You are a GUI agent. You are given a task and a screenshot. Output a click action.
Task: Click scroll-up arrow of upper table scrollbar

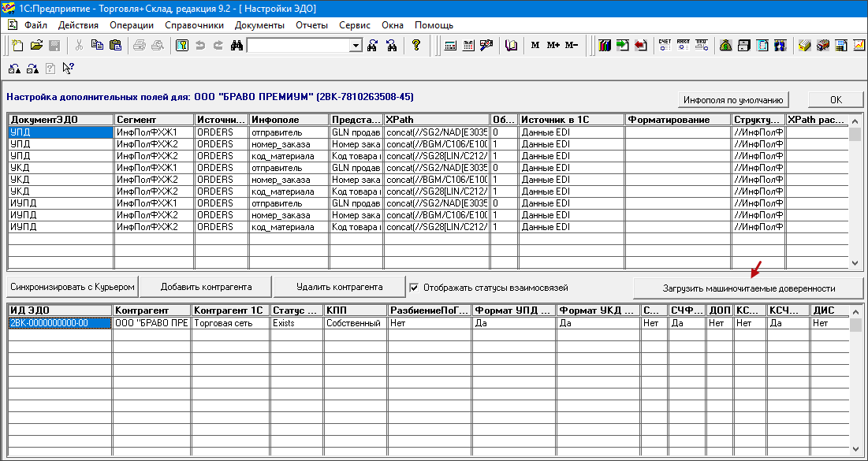855,121
